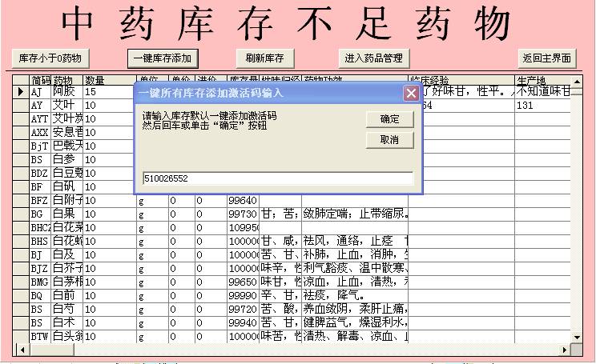Select the 白果 cell
The height and width of the screenshot is (364, 596).
pos(67,214)
